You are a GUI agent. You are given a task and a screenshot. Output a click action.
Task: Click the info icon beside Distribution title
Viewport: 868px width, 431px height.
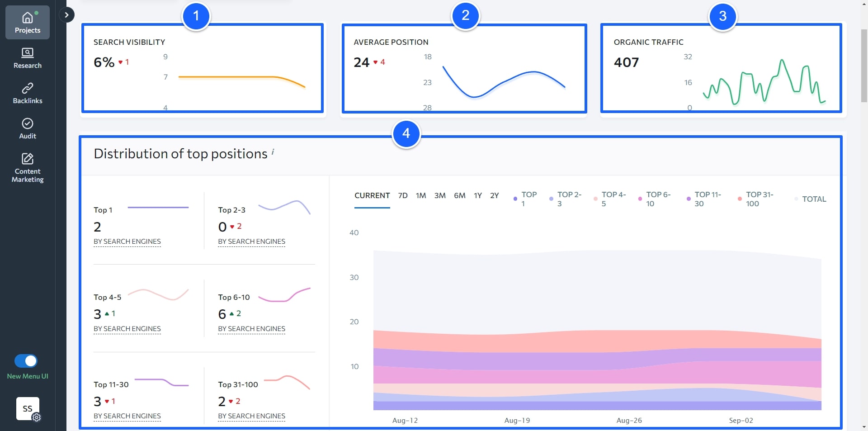click(x=273, y=152)
